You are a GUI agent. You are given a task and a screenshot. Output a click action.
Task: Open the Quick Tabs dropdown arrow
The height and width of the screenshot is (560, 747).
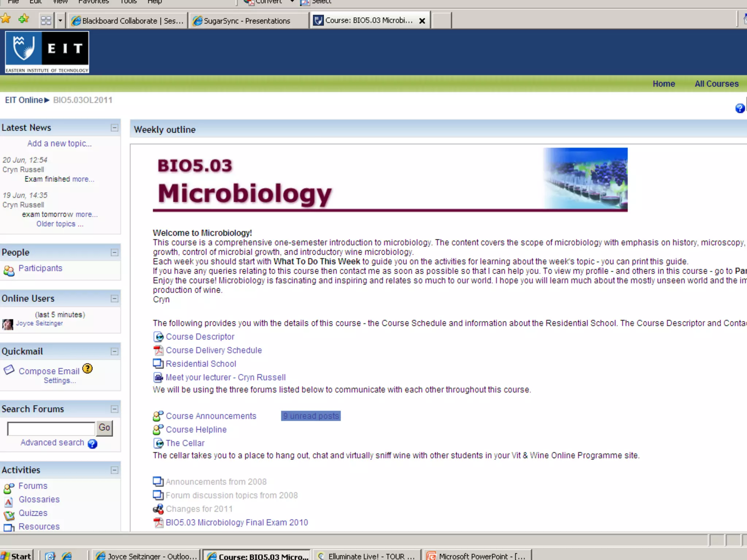click(x=60, y=20)
